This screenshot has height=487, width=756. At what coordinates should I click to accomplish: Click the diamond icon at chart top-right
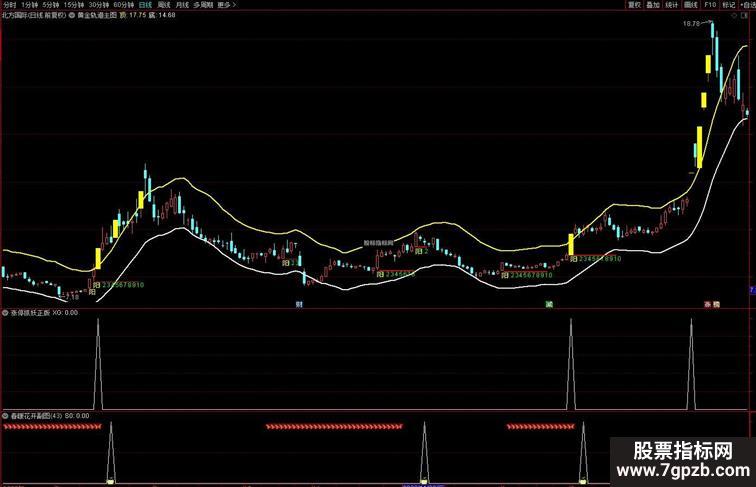pyautogui.click(x=734, y=15)
